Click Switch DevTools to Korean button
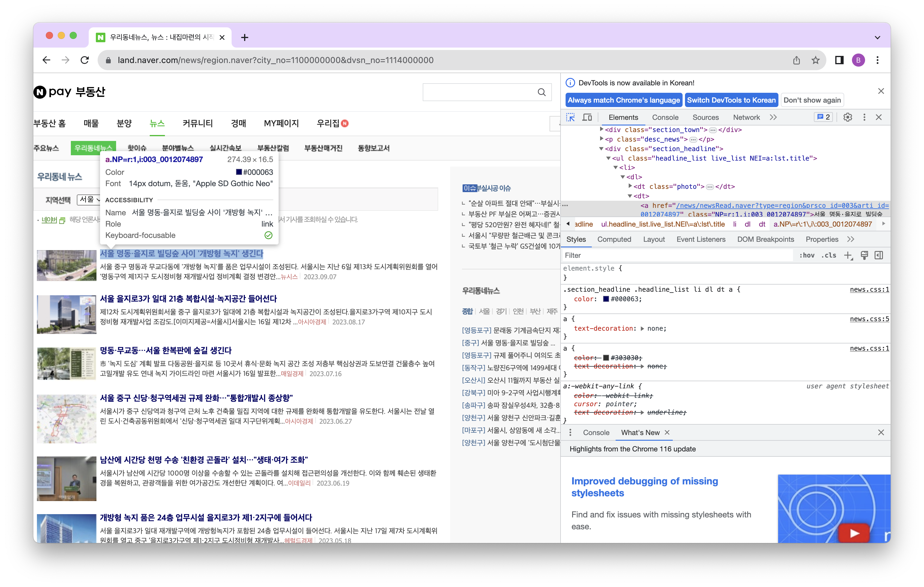This screenshot has height=587, width=924. coord(731,100)
